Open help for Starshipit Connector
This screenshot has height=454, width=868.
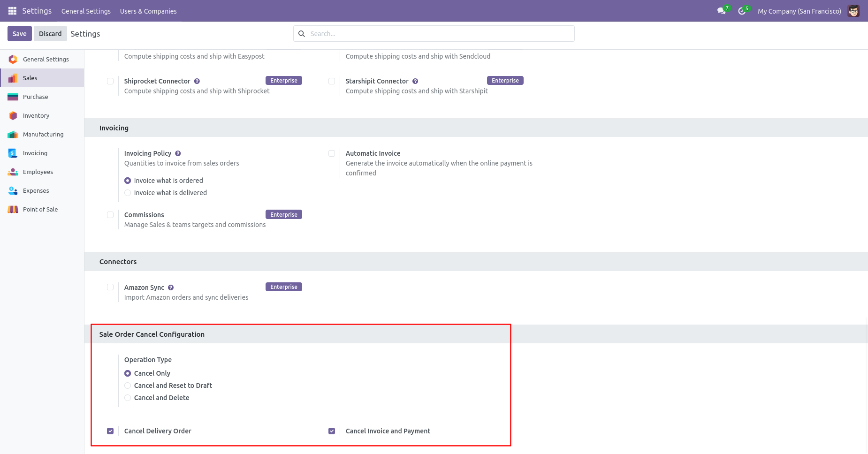(x=415, y=81)
